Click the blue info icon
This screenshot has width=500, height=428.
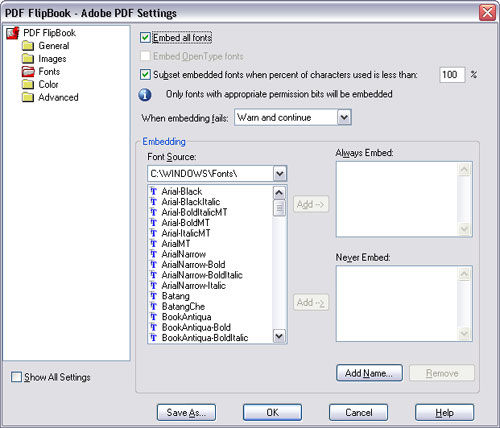(x=145, y=95)
